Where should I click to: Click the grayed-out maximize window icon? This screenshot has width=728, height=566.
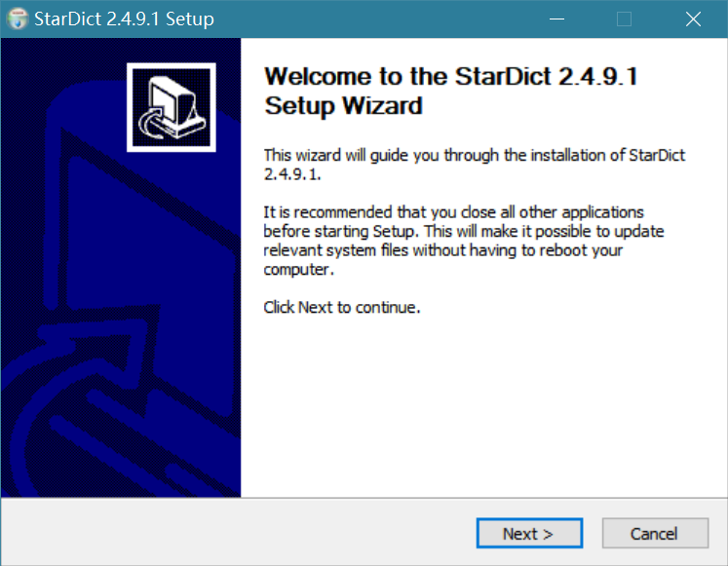pyautogui.click(x=625, y=19)
